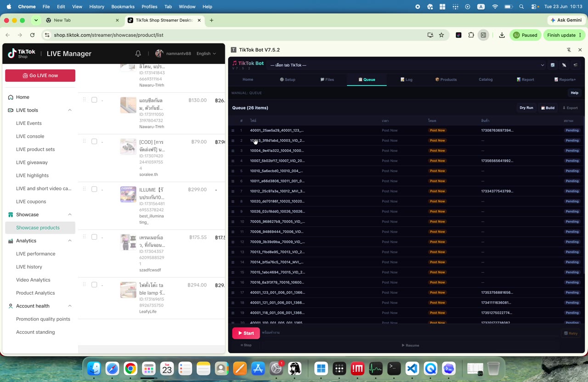
Task: Open Control Center in the menu bar
Action: click(x=535, y=7)
